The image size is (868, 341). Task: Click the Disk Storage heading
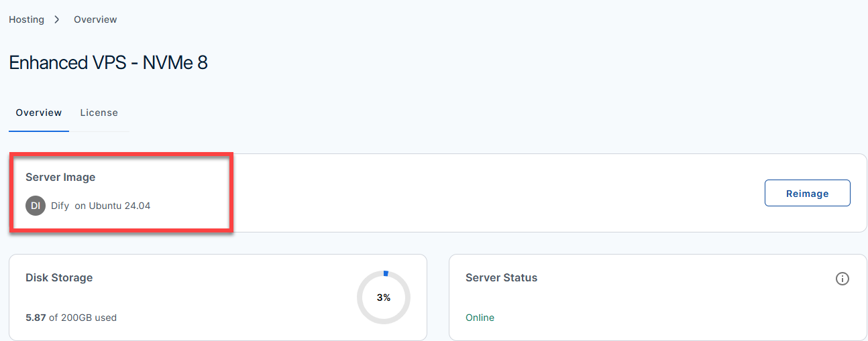click(59, 277)
